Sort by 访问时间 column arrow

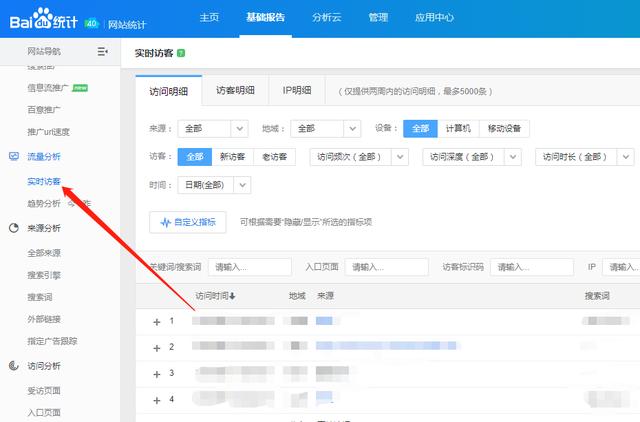tap(233, 297)
